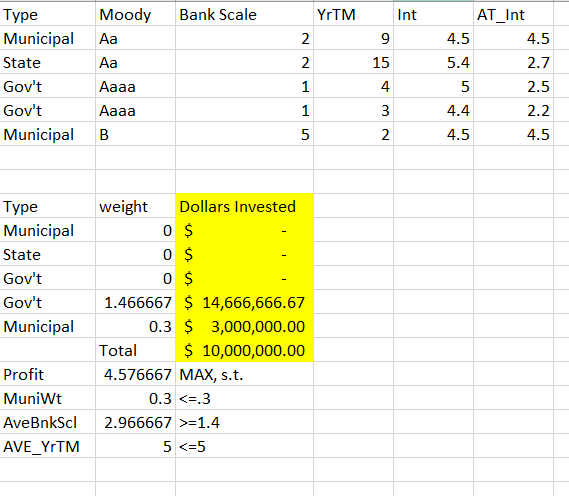Click the Profit value 4.576667 cell
The image size is (569, 496).
[x=135, y=374]
